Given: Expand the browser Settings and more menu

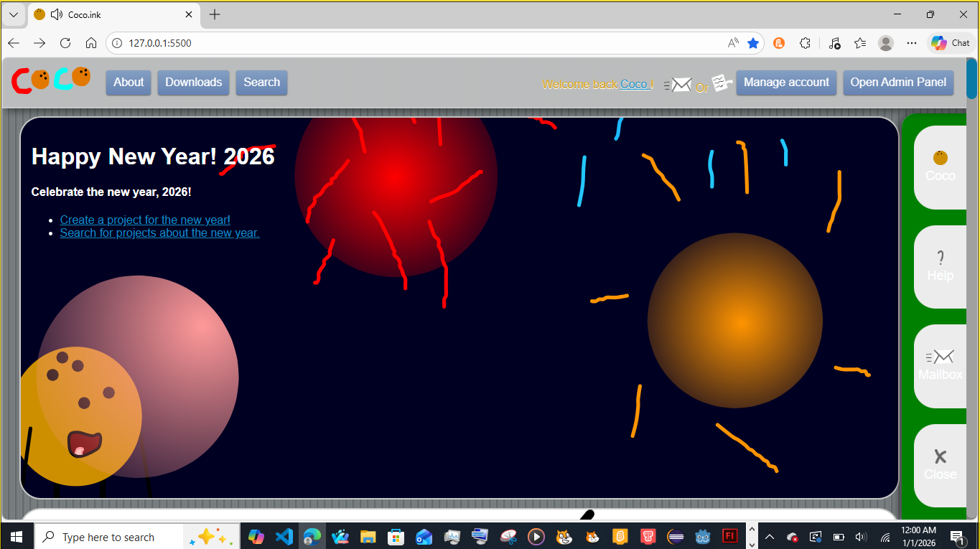Looking at the screenshot, I should [x=912, y=43].
